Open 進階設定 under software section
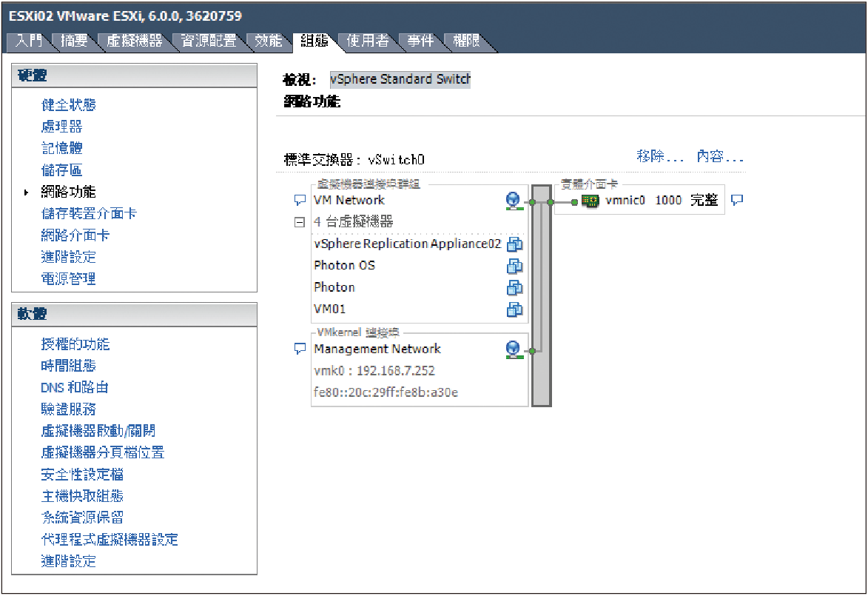This screenshot has height=596, width=868. click(69, 561)
